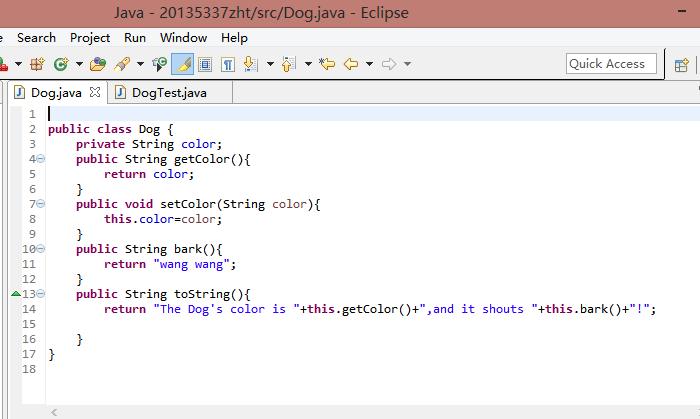Collapse the toString method fold marker
This screenshot has height=419, width=700.
pyautogui.click(x=41, y=294)
